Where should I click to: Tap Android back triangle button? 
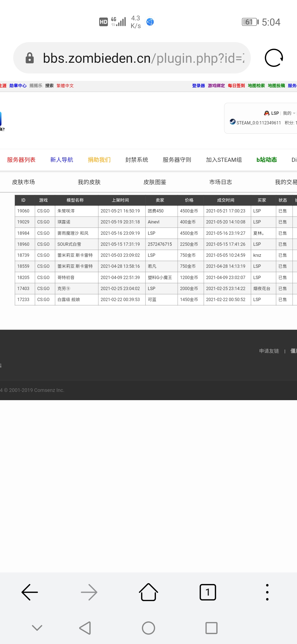point(85,628)
